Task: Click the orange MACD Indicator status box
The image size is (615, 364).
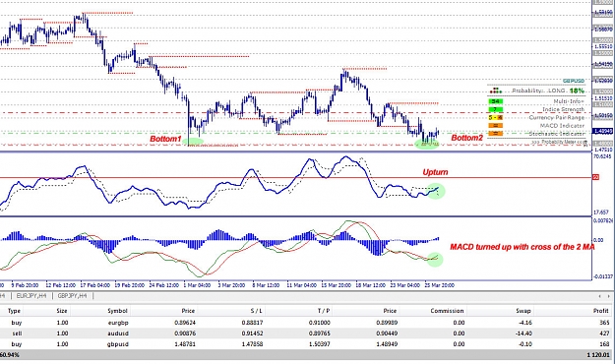Action: (495, 126)
